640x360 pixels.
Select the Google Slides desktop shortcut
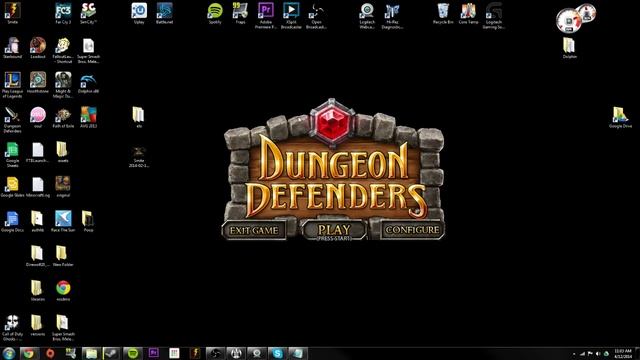click(13, 186)
